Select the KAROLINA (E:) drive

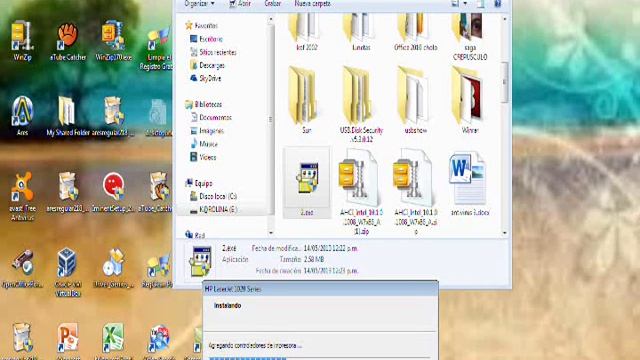coord(213,209)
